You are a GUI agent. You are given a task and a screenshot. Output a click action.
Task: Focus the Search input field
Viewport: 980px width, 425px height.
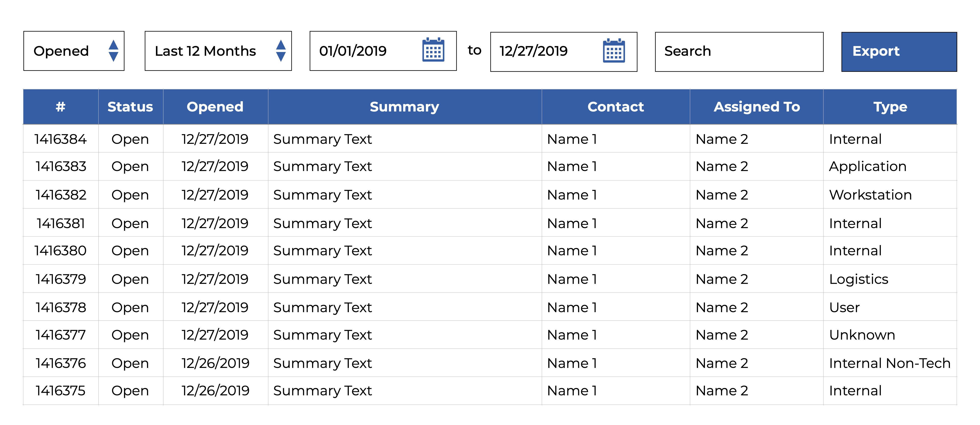[x=739, y=52]
